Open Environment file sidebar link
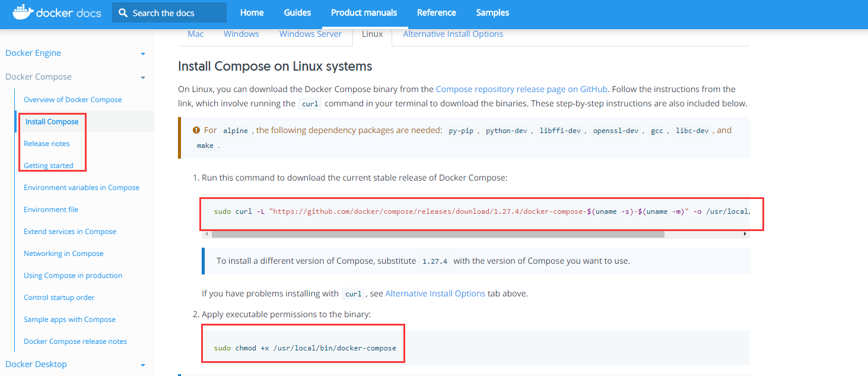Screen dimensions: 868x376 click(x=51, y=210)
